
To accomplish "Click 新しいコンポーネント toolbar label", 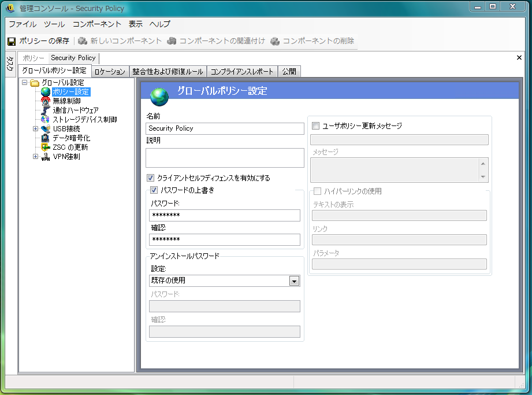I will point(126,41).
